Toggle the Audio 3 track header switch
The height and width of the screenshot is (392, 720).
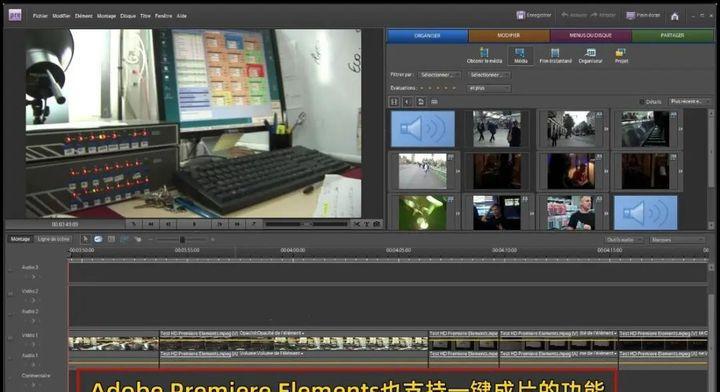click(x=10, y=269)
